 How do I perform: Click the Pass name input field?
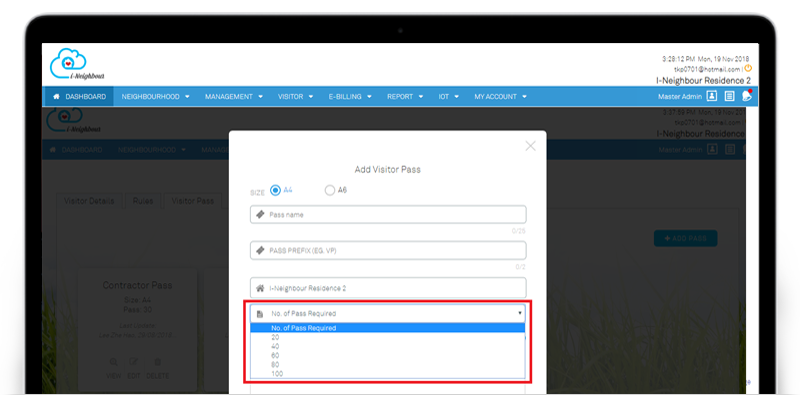[x=388, y=215]
